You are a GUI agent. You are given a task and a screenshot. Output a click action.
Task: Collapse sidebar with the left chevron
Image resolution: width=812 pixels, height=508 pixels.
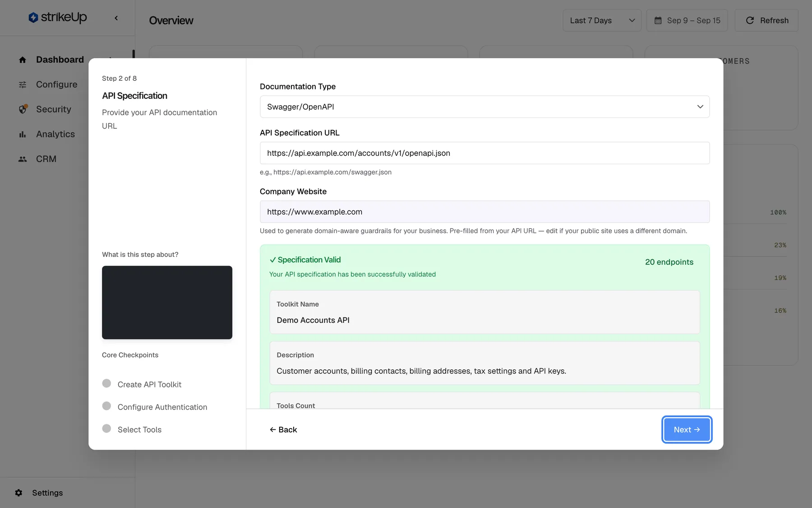pos(116,18)
